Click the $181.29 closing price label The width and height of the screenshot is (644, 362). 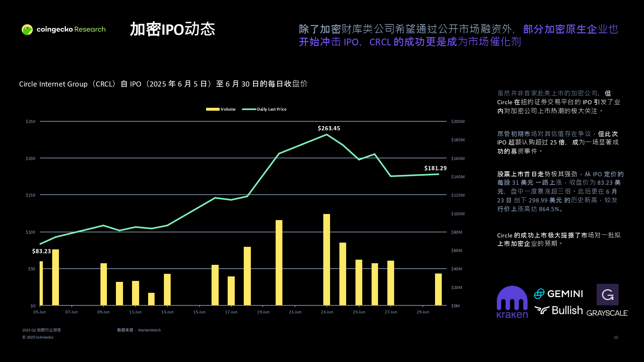point(435,168)
